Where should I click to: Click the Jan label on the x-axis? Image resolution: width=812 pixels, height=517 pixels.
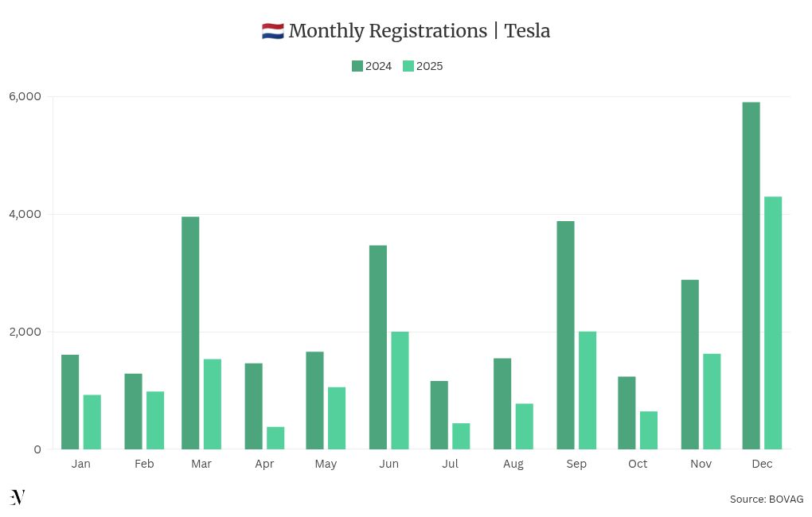point(80,464)
